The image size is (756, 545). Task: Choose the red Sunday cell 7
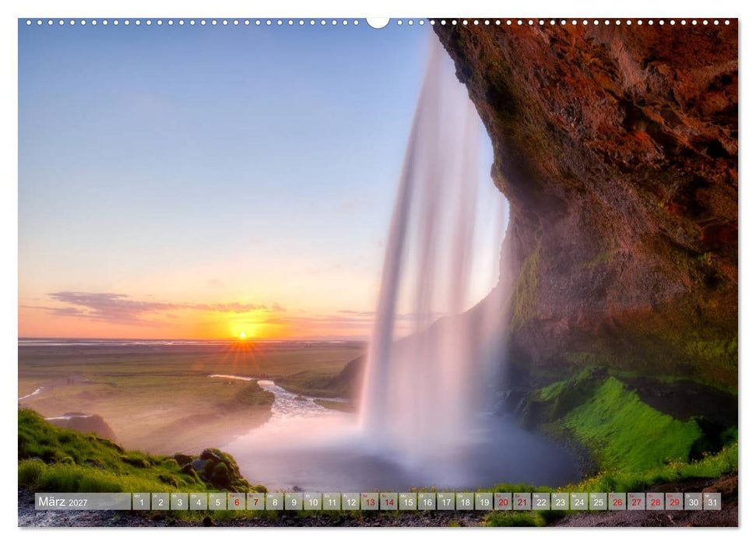tap(255, 501)
